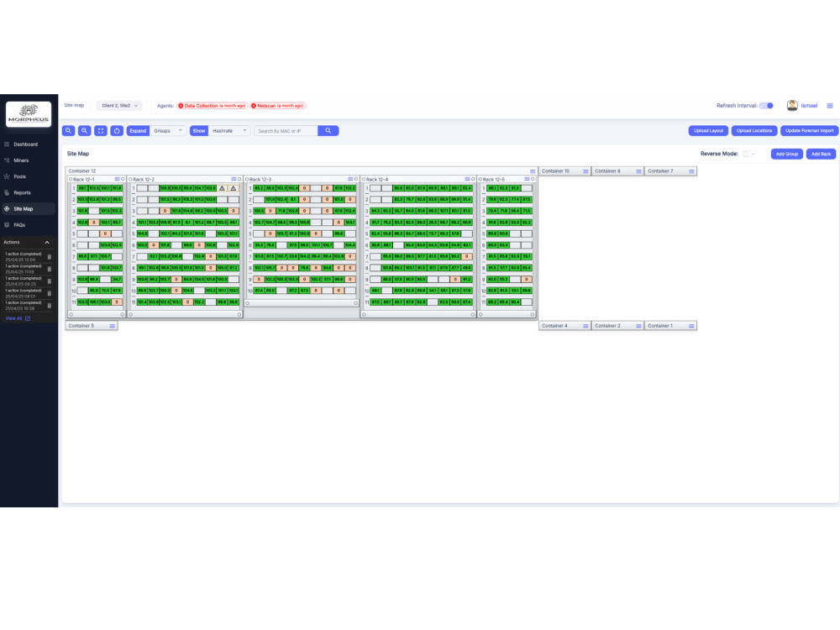Viewport: 840px width, 630px height.
Task: Open the top-right hamburger menu
Action: [830, 106]
